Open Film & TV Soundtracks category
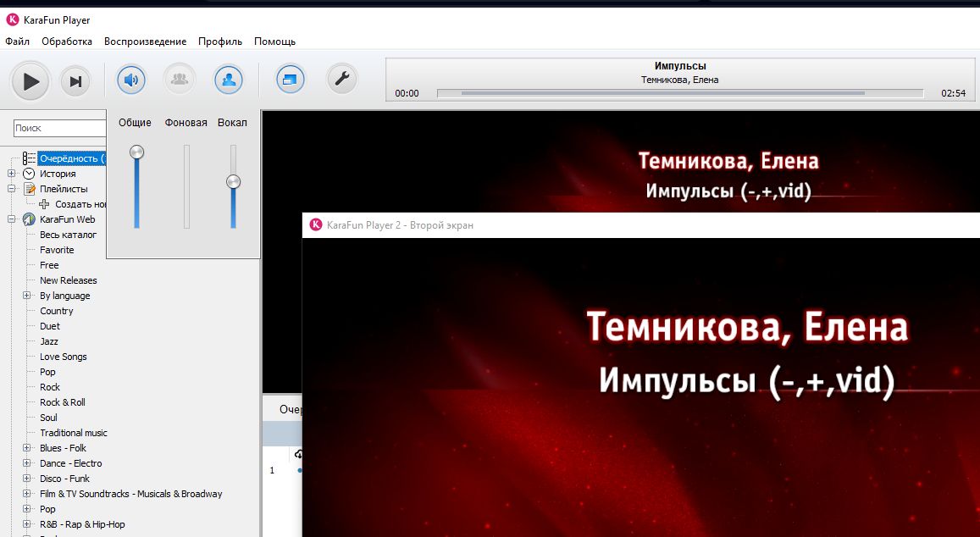 pos(131,494)
